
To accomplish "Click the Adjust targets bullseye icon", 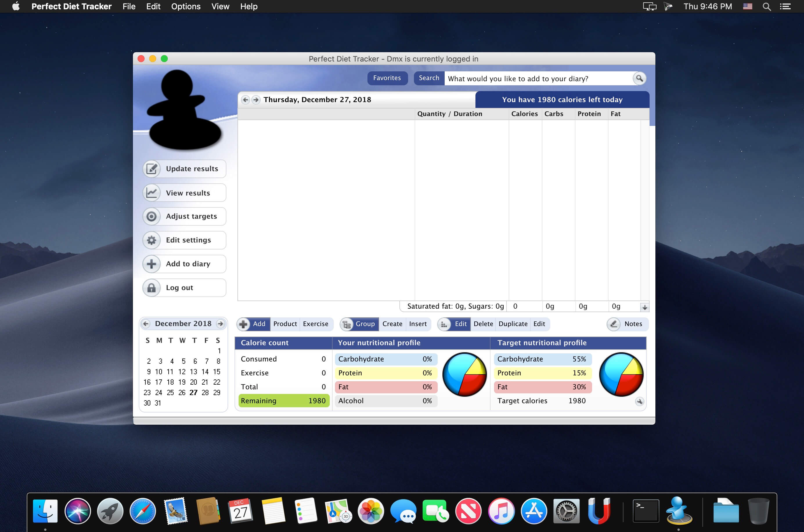I will 152,216.
